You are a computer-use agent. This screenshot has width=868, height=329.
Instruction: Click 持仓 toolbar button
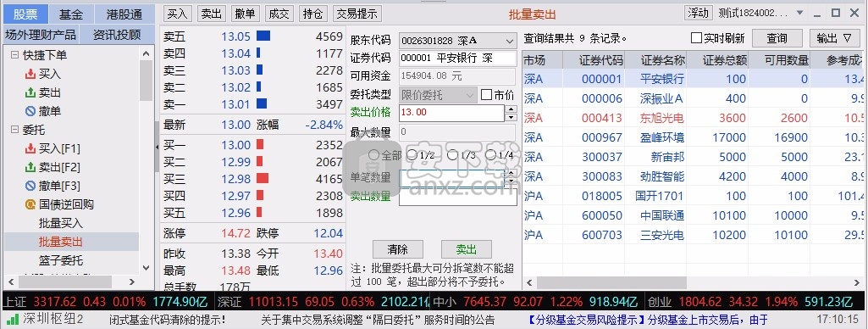point(312,14)
